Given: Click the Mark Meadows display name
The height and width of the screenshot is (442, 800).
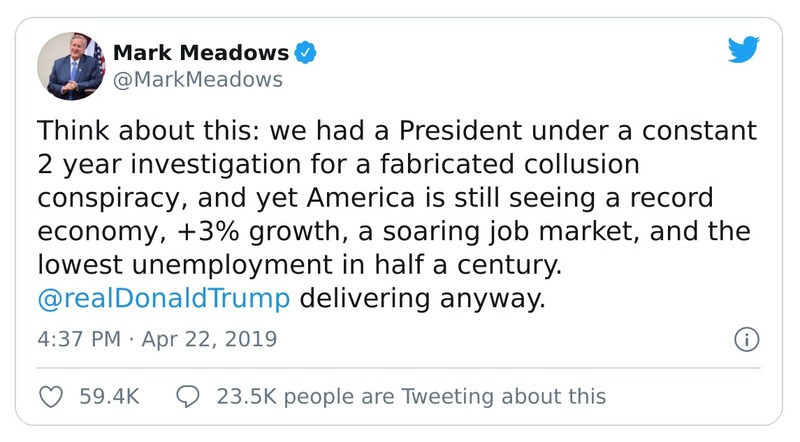Looking at the screenshot, I should click(x=200, y=51).
